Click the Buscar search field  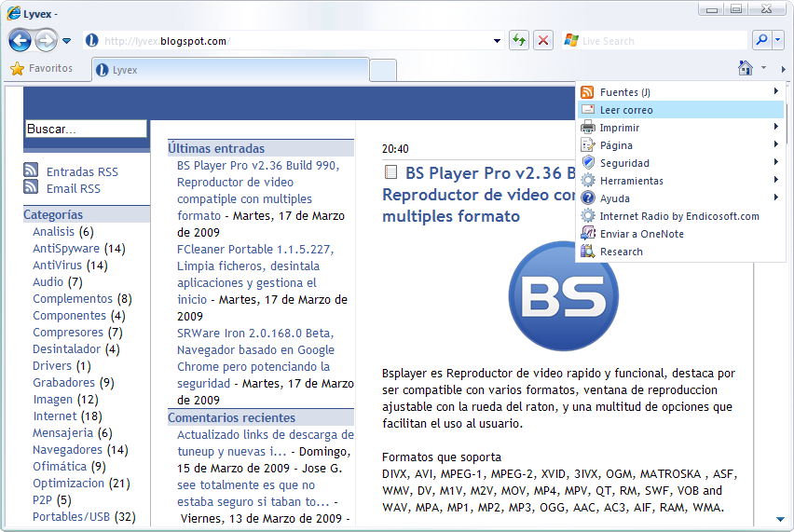click(x=85, y=130)
